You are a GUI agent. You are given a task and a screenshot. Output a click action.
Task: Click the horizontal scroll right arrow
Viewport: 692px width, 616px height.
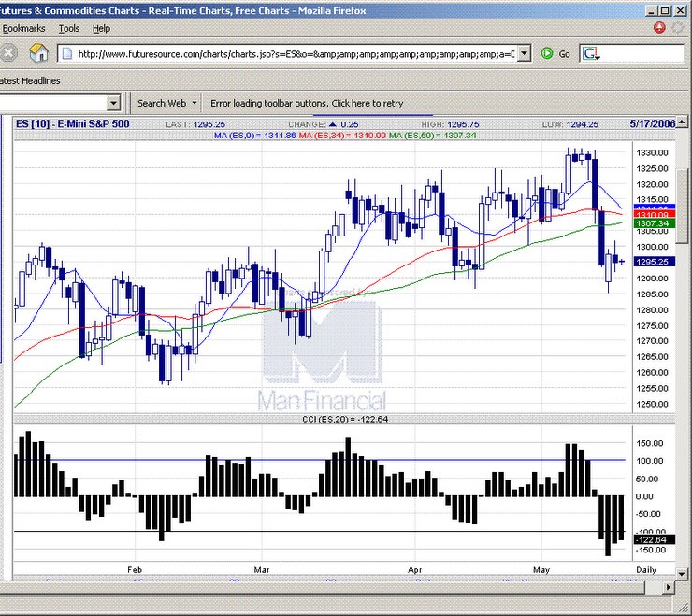669,587
